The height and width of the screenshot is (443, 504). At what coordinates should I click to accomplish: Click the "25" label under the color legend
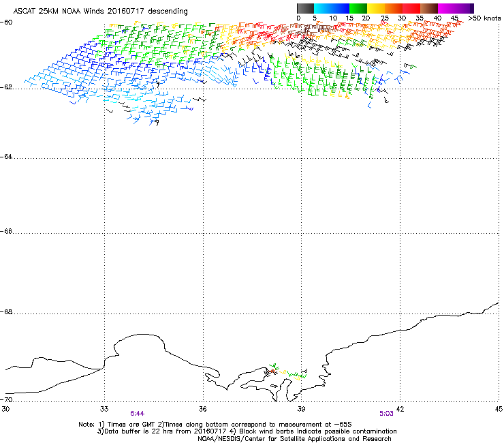click(385, 18)
